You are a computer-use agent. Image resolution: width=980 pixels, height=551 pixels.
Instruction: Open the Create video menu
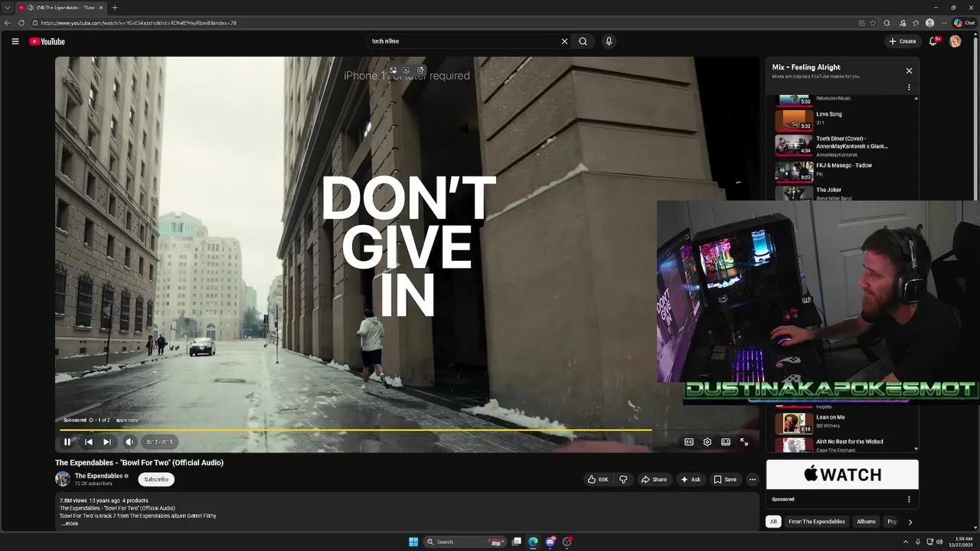tap(903, 41)
